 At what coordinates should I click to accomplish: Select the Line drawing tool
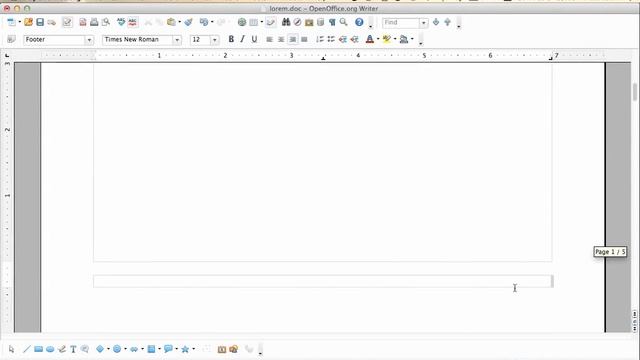pyautogui.click(x=27, y=349)
